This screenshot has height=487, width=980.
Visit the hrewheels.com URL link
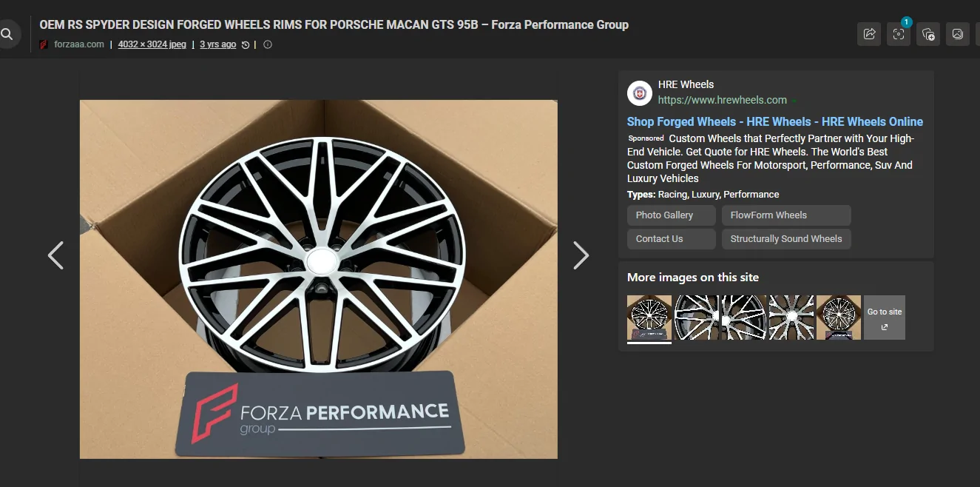(x=723, y=99)
